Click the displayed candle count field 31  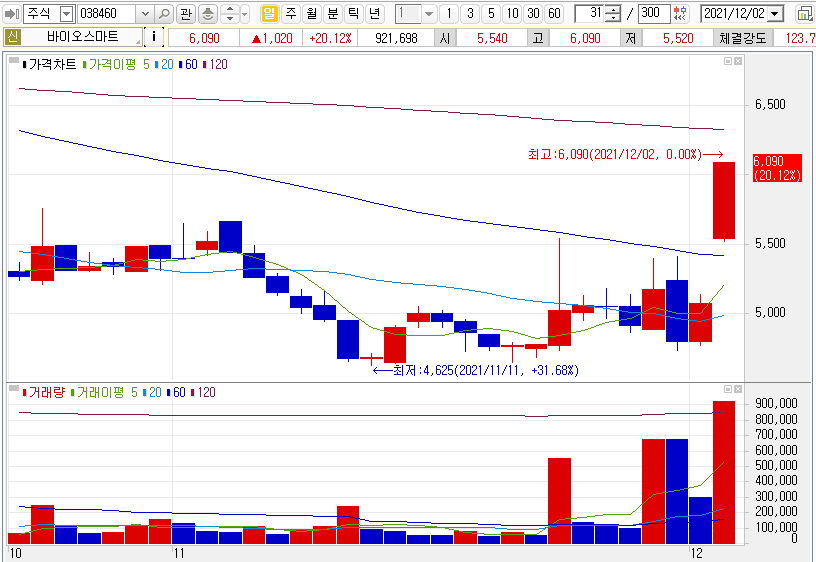point(590,14)
